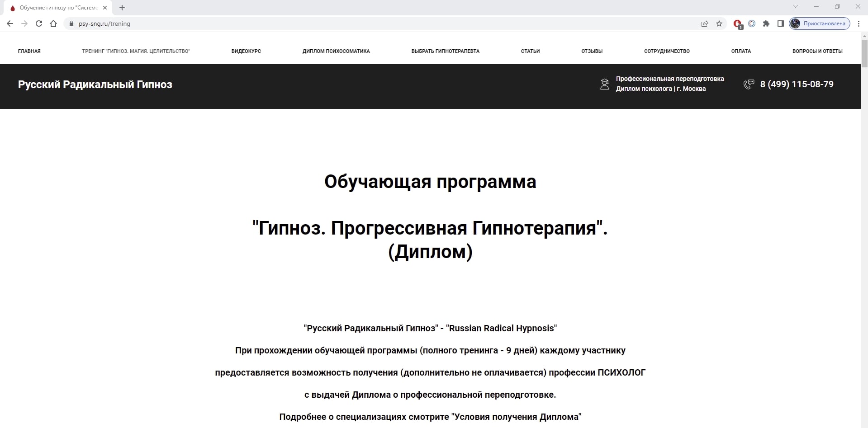The width and height of the screenshot is (868, 428).
Task: Click the (Диплом) heading line
Action: (x=430, y=252)
